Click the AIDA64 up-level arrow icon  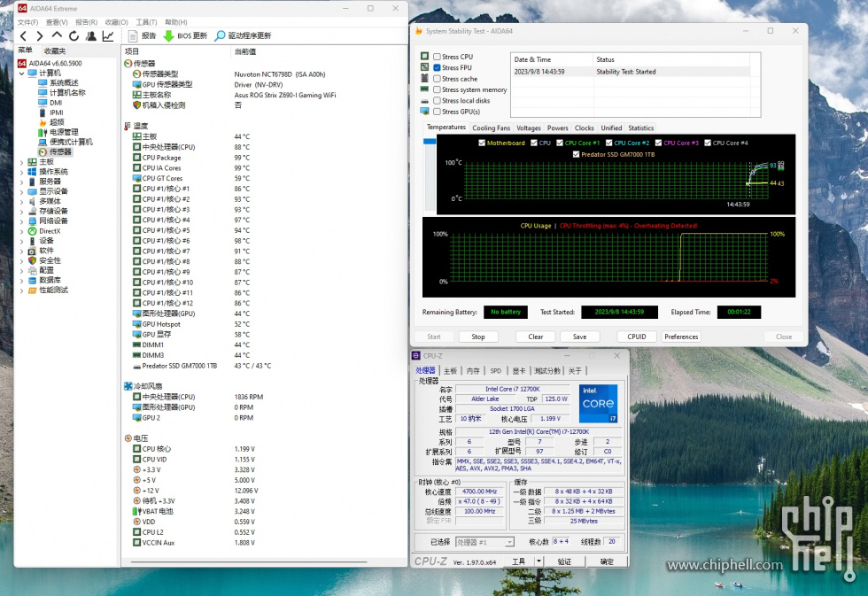pyautogui.click(x=57, y=35)
